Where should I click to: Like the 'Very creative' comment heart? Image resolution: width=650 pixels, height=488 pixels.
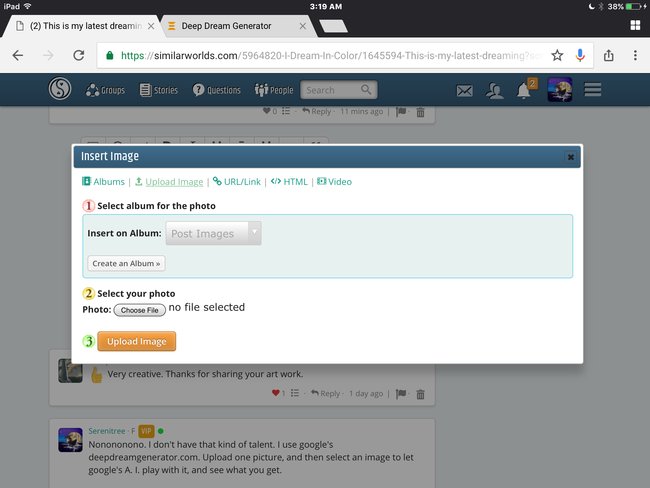(x=275, y=393)
